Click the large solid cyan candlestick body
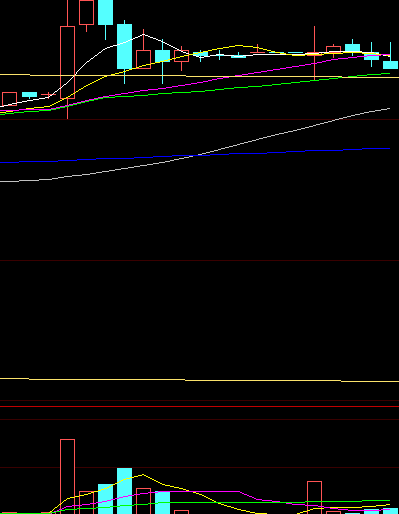Screen dimensions: 399x514 click(124, 46)
